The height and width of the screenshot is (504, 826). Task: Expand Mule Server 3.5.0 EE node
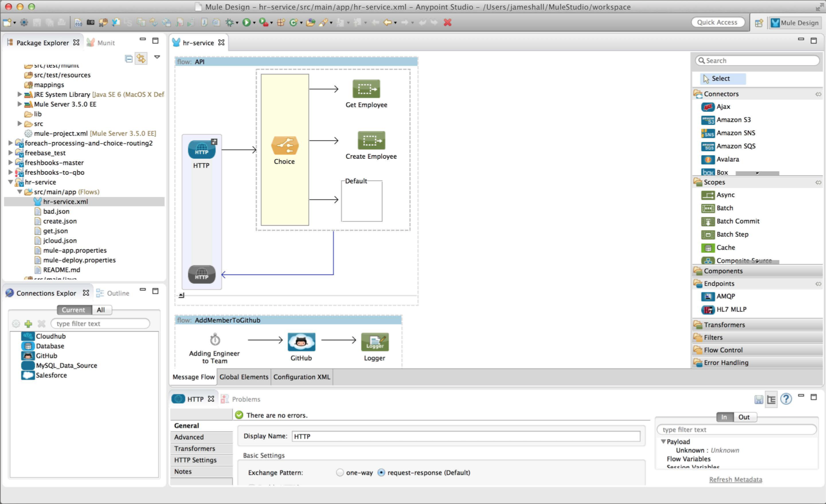point(20,104)
